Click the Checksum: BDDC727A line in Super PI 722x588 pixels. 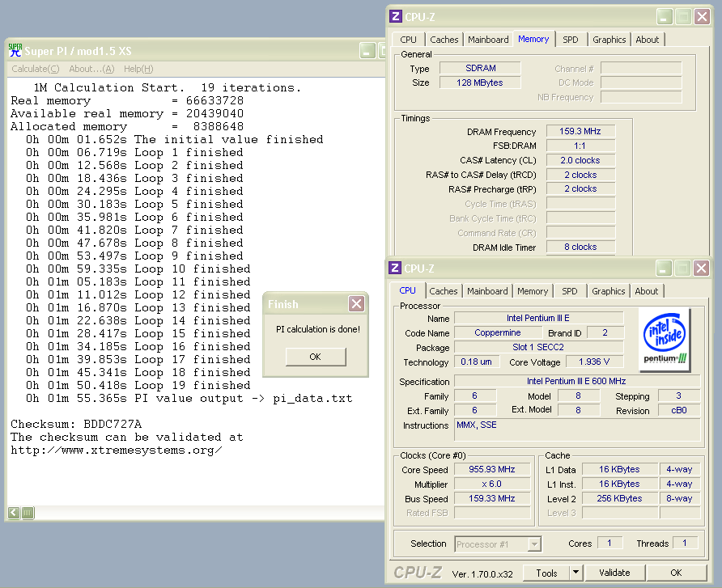coord(76,424)
